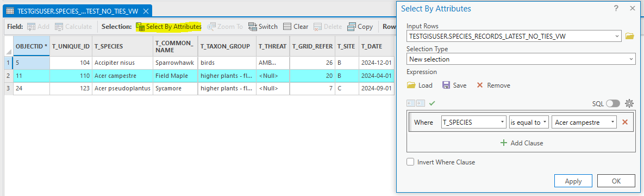Click the 'AMB...' threat cell
Image resolution: width=644 pixels, height=196 pixels.
(x=273, y=63)
